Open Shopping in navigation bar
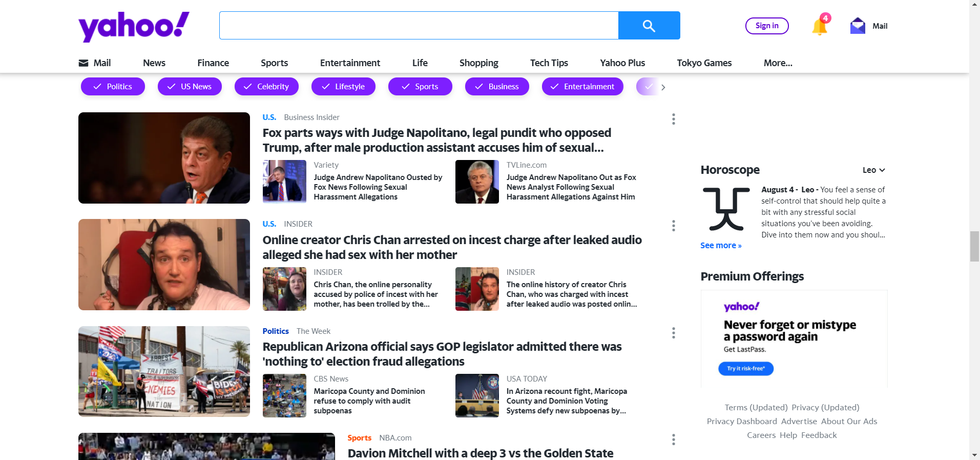Image resolution: width=980 pixels, height=460 pixels. coord(478,63)
